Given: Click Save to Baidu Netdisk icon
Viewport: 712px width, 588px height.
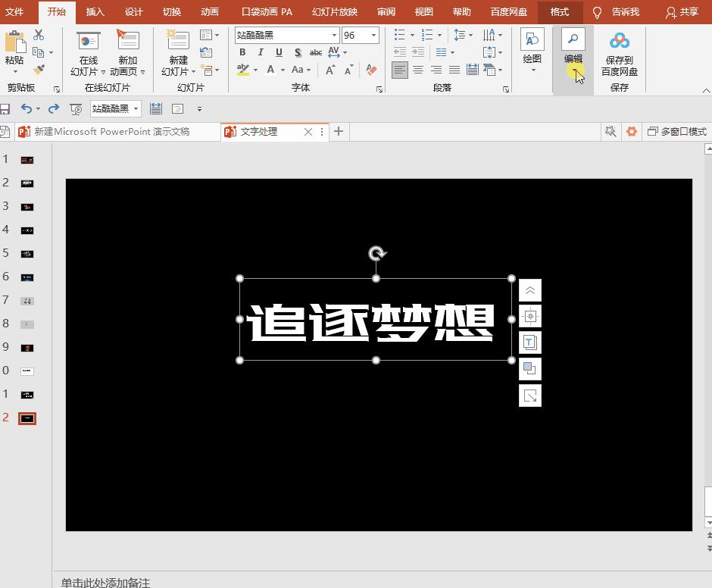Looking at the screenshot, I should (x=620, y=39).
